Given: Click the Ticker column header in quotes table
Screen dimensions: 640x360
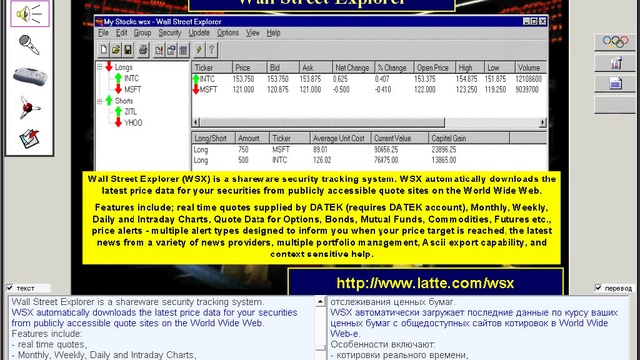Looking at the screenshot, I should click(x=212, y=68).
